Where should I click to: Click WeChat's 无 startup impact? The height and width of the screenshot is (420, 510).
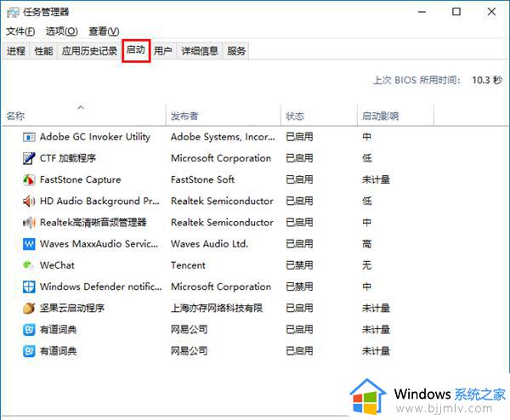tap(367, 265)
